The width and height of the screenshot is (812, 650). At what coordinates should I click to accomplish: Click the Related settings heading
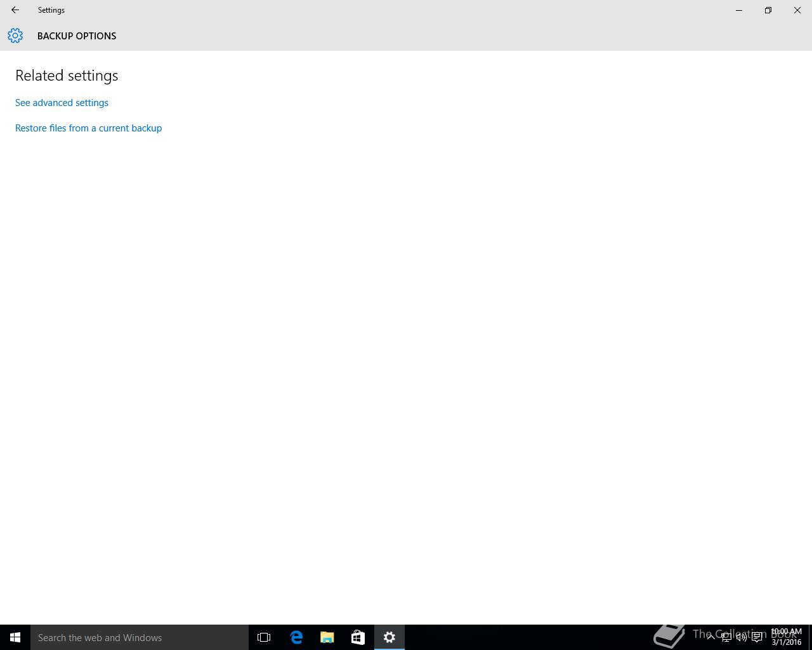coord(67,76)
